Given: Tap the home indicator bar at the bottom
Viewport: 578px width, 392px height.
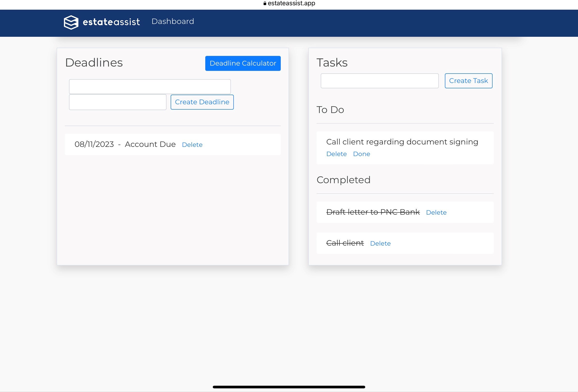Looking at the screenshot, I should [x=289, y=387].
